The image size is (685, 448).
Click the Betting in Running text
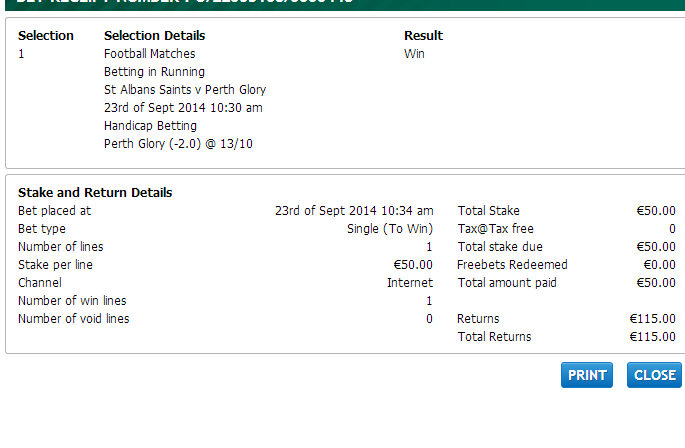(x=154, y=72)
